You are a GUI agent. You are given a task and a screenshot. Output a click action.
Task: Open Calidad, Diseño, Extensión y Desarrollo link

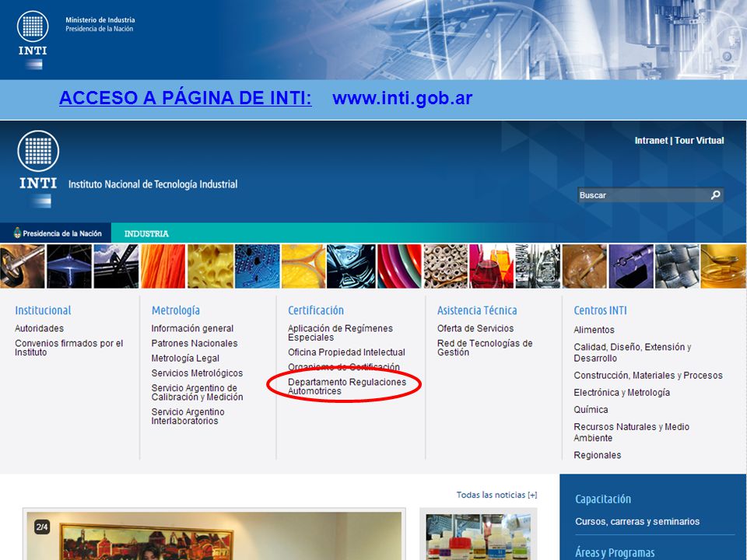click(x=632, y=352)
